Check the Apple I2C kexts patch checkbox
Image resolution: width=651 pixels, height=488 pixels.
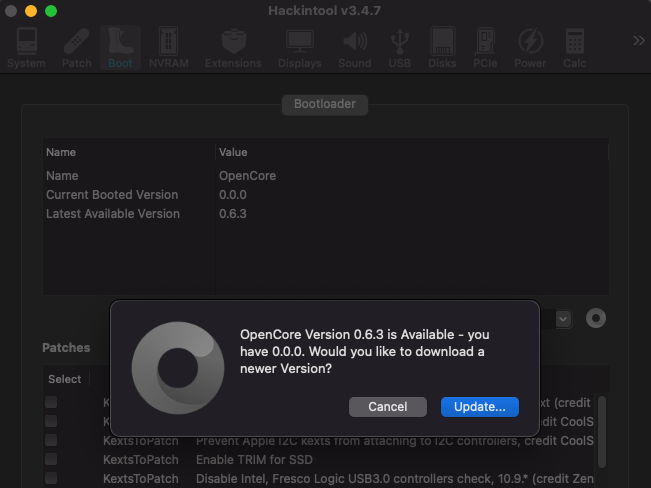point(51,440)
